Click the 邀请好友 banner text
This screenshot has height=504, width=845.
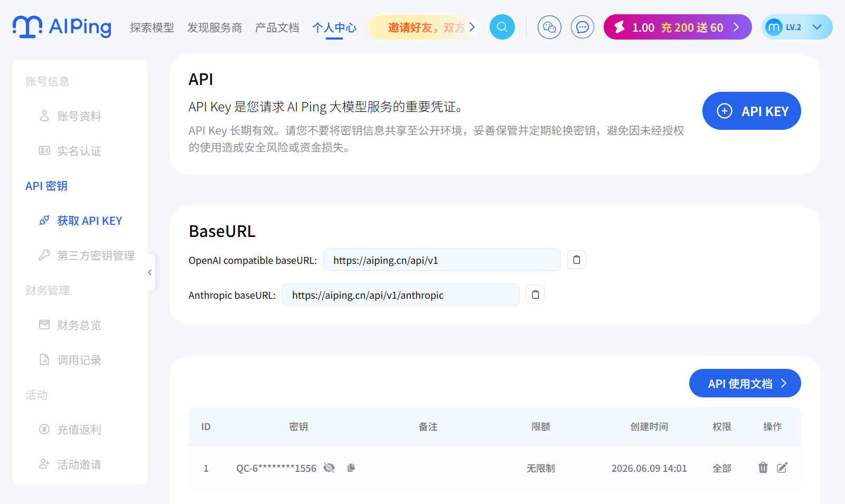(426, 27)
